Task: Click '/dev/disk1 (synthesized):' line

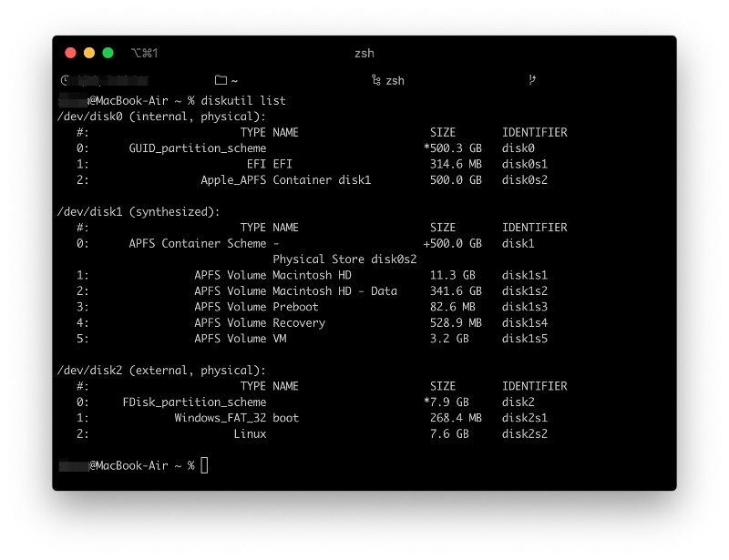Action: tap(139, 212)
